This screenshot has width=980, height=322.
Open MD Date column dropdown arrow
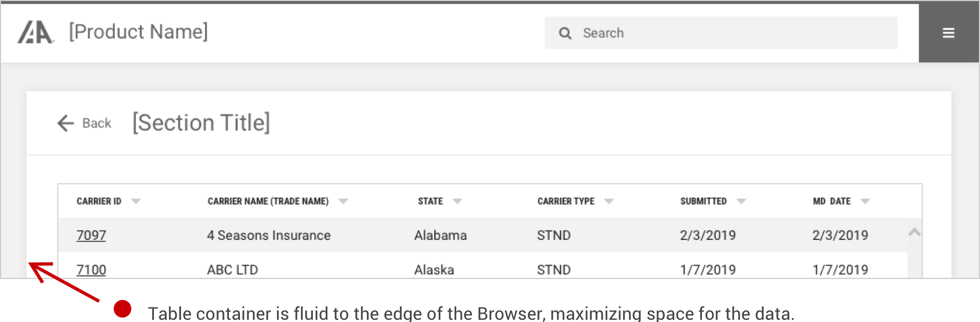pos(865,201)
